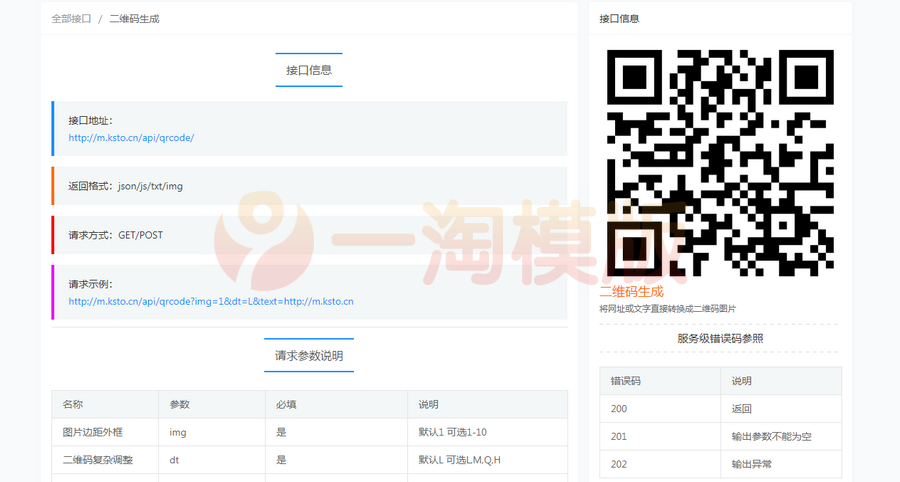The height and width of the screenshot is (482, 900).
Task: Select the 请求参数说明 section heading tab
Action: 309,356
